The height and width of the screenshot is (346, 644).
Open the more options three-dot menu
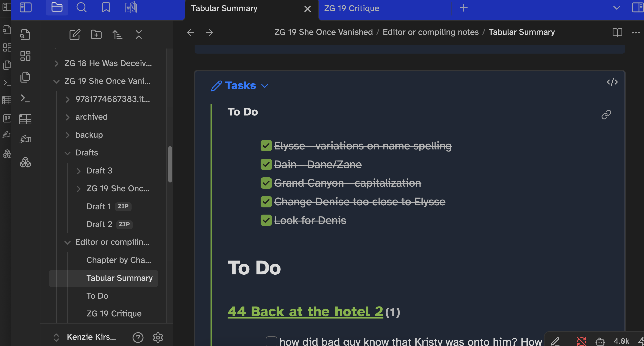(x=636, y=33)
